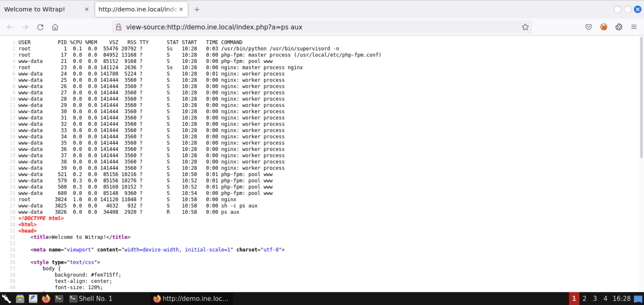
Task: Launch the terminal from the taskbar
Action: click(x=59, y=298)
